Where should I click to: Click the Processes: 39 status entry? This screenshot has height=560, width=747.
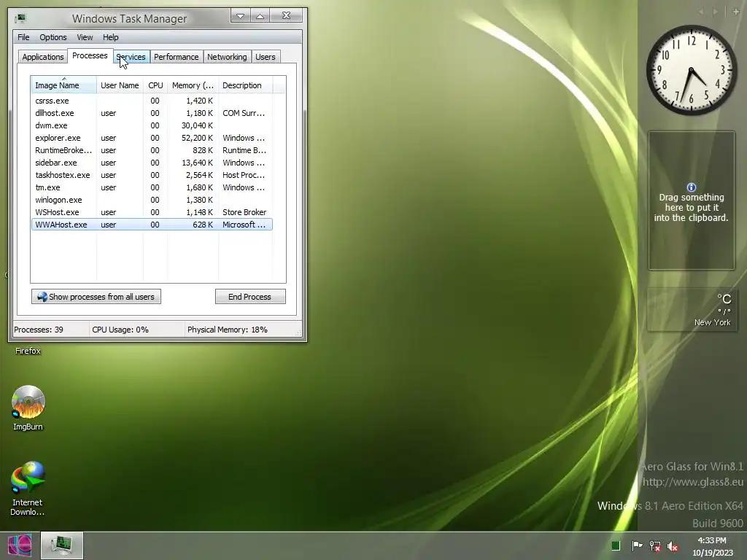click(x=39, y=330)
